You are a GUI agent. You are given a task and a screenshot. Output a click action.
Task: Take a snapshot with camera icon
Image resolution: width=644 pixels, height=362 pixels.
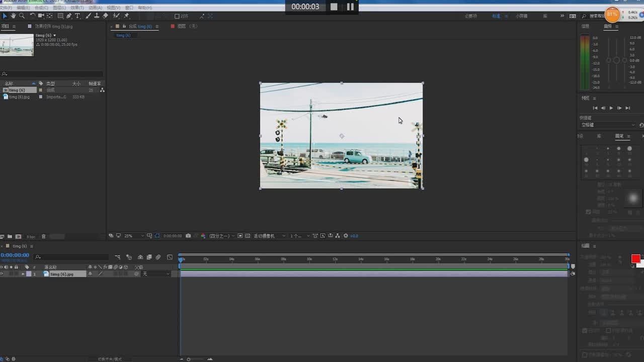[x=188, y=236]
